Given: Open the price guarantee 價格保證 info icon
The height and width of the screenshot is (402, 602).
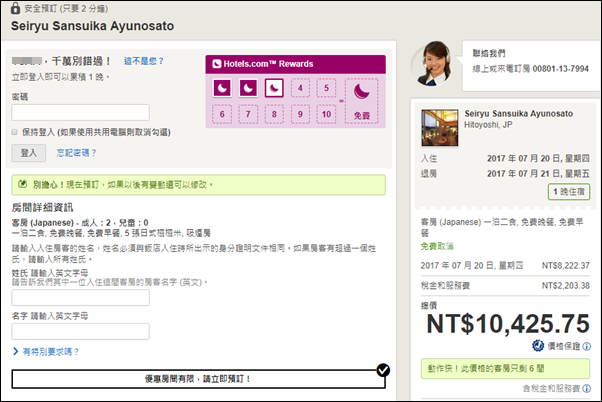Looking at the screenshot, I should [587, 346].
